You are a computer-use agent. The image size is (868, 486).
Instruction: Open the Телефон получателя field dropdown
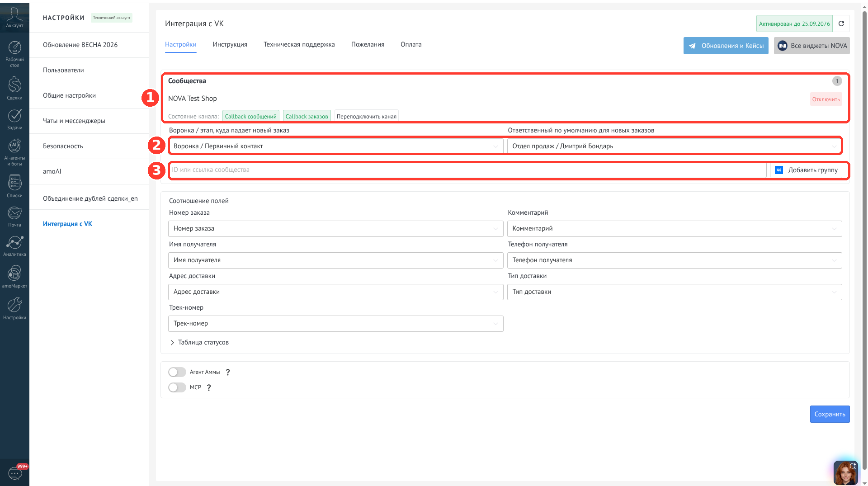675,260
